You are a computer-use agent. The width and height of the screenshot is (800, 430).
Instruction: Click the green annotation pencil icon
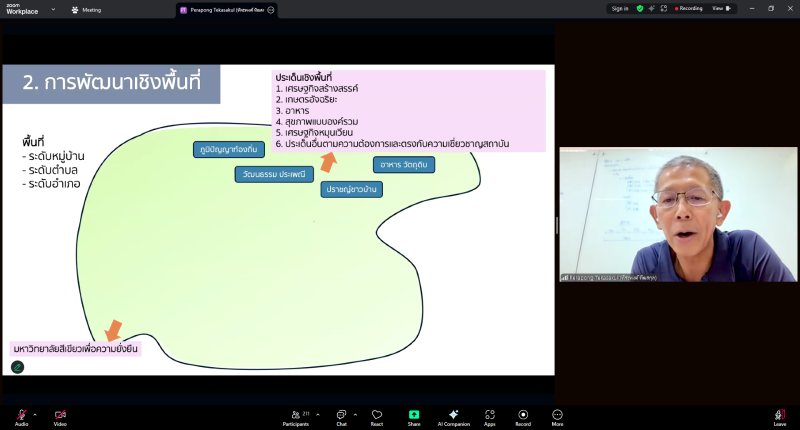pyautogui.click(x=17, y=367)
